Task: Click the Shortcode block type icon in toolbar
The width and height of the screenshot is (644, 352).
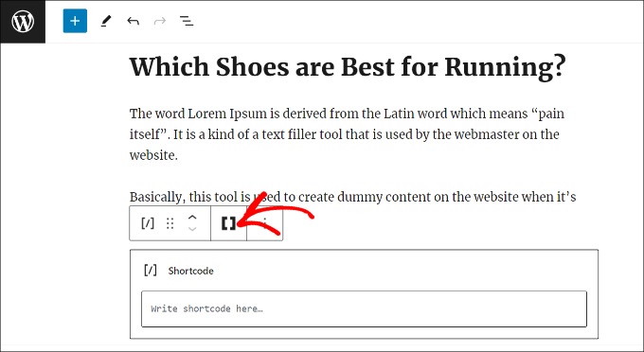Action: 148,223
